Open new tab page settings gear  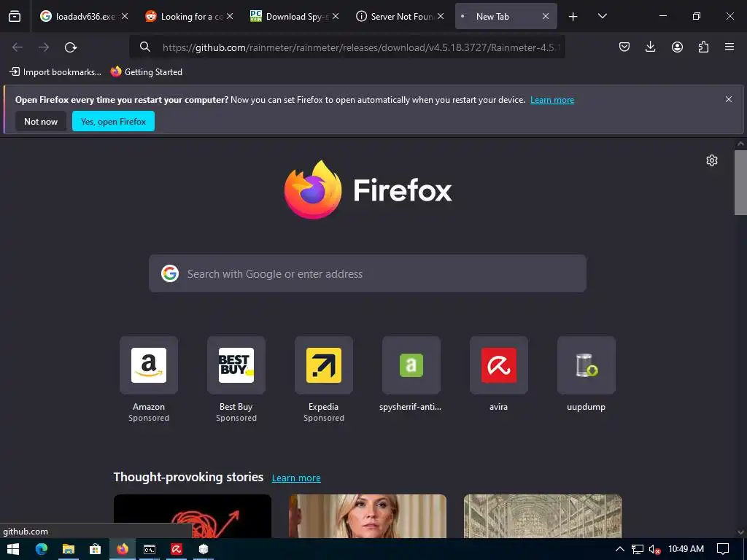tap(712, 160)
